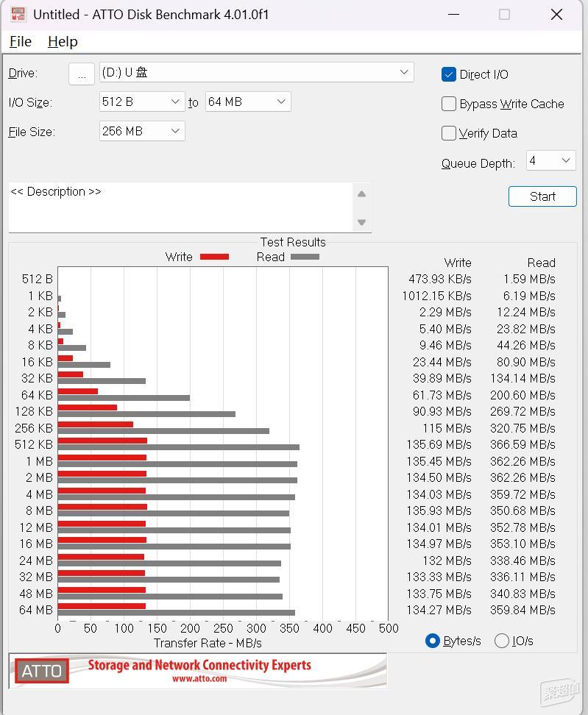588x715 pixels.
Task: Click the ATTO app icon in title bar
Action: point(18,14)
